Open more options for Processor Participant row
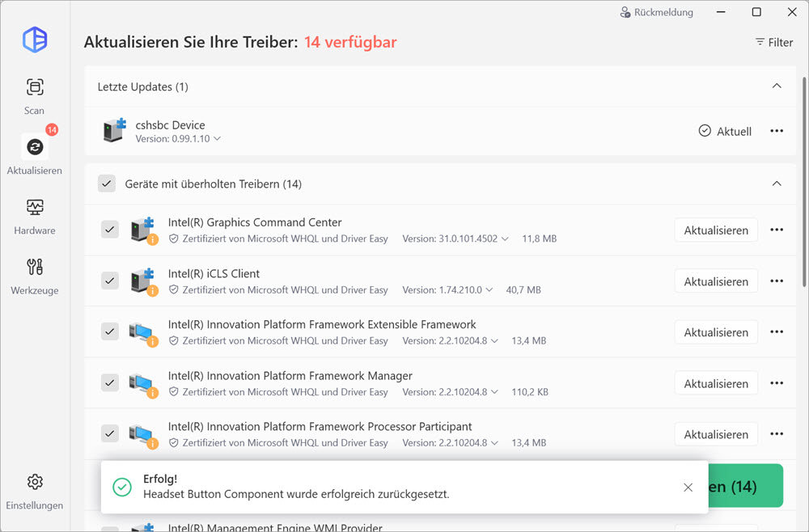Viewport: 809px width, 532px height. (x=777, y=434)
